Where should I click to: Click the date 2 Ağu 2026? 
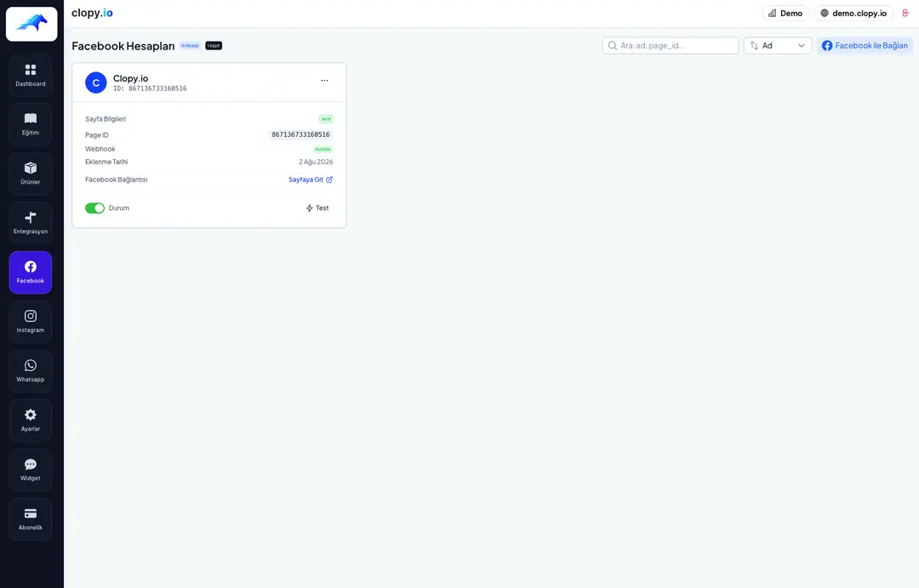click(316, 162)
